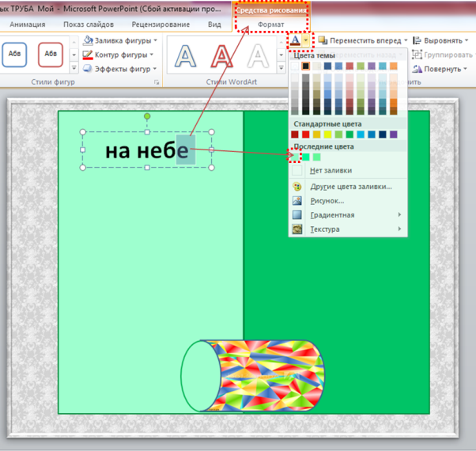
Task: Expand the shape styles gallery More arrow
Action: click(74, 68)
